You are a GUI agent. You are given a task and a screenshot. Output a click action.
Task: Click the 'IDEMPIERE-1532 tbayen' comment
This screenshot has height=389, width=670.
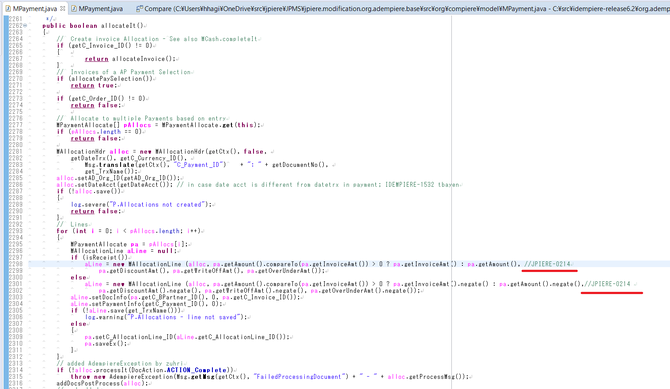(x=422, y=185)
